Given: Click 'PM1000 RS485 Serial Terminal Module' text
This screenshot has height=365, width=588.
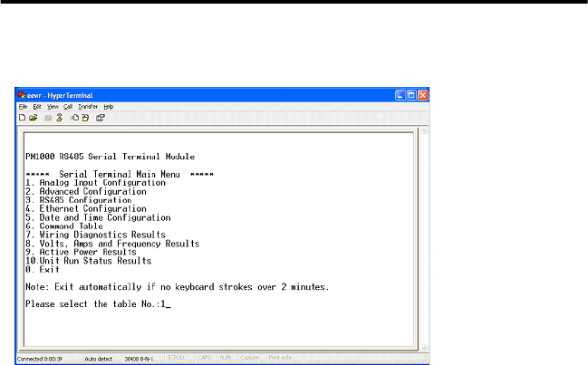Looking at the screenshot, I should click(x=110, y=157).
